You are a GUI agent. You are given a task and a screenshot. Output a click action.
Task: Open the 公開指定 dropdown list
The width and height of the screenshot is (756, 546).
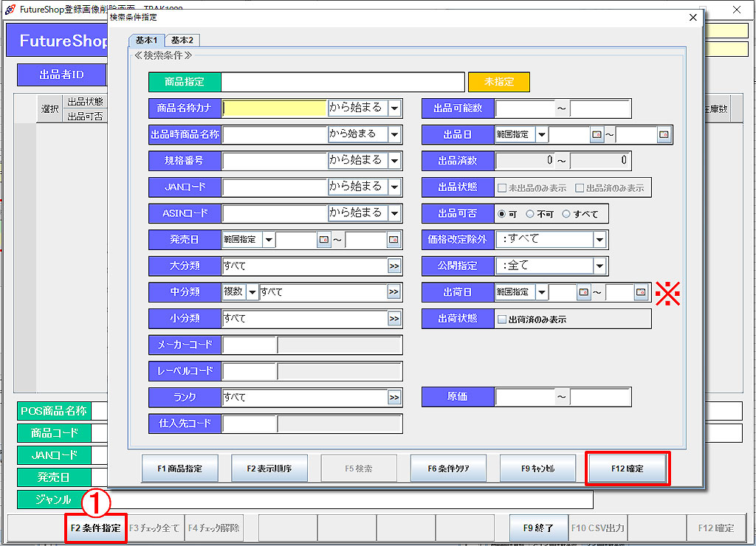599,266
